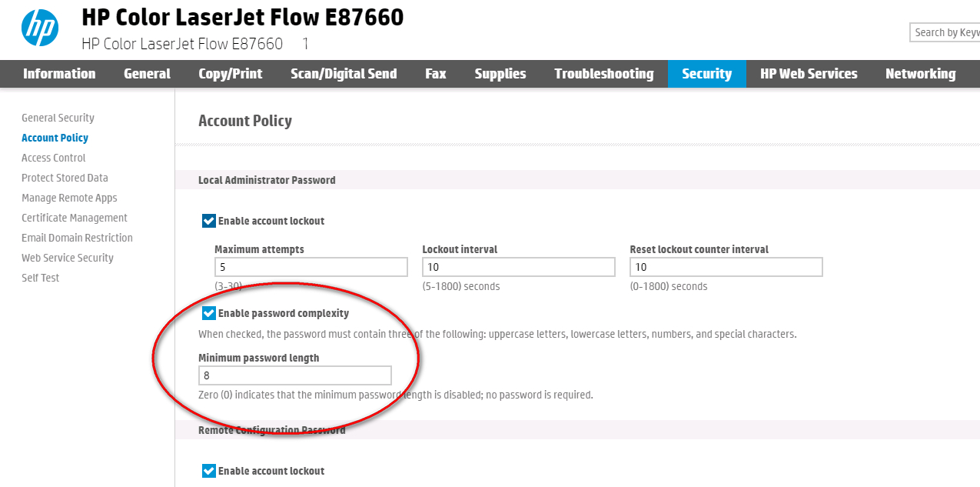Click the Search by Keyword box
Screen dimensions: 980x487
(x=945, y=32)
